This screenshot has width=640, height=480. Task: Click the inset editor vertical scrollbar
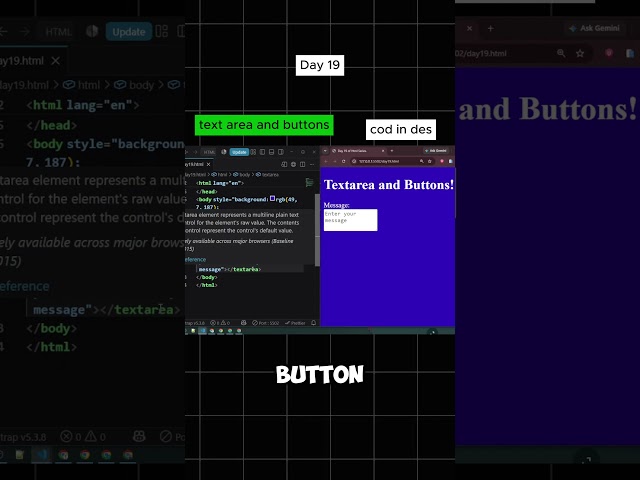point(317,229)
